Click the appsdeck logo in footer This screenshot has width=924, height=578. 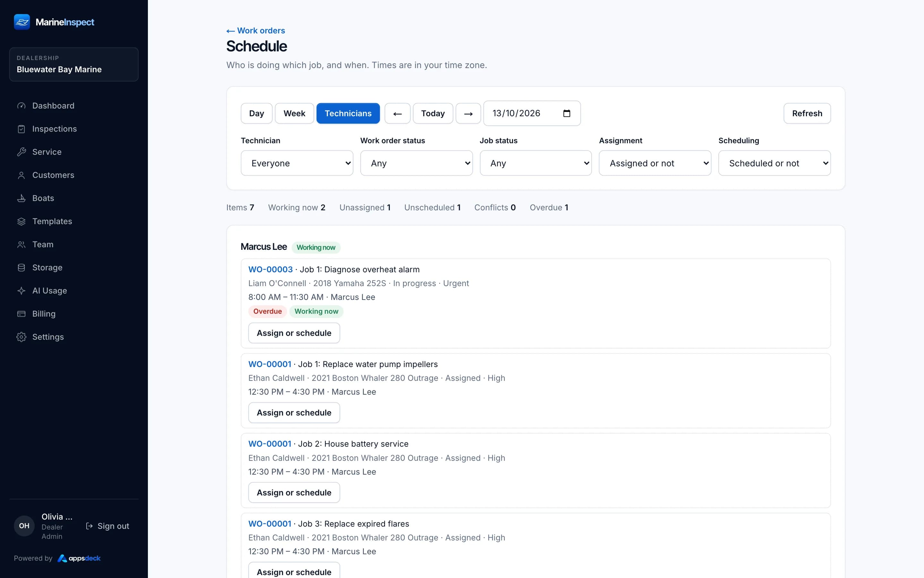coord(79,558)
